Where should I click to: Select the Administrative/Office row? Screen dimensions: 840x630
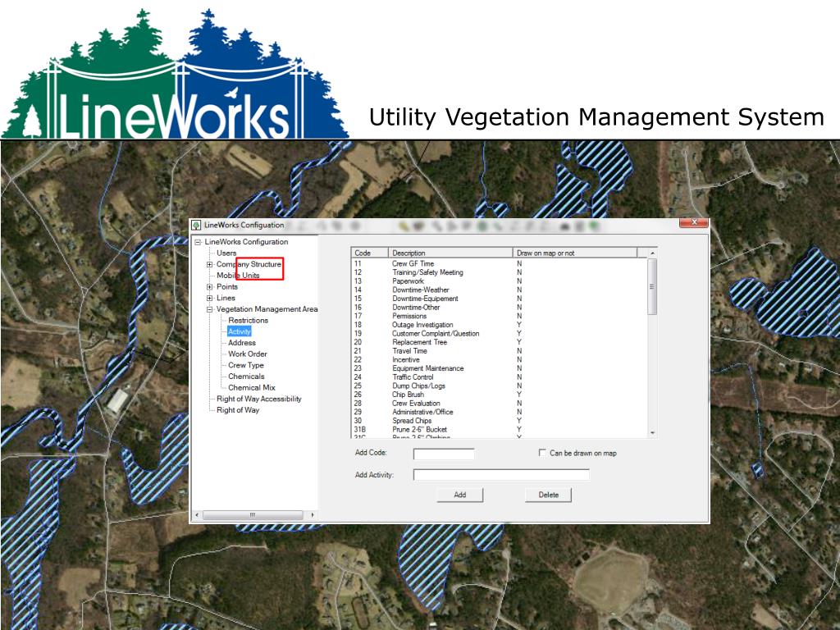(x=499, y=412)
